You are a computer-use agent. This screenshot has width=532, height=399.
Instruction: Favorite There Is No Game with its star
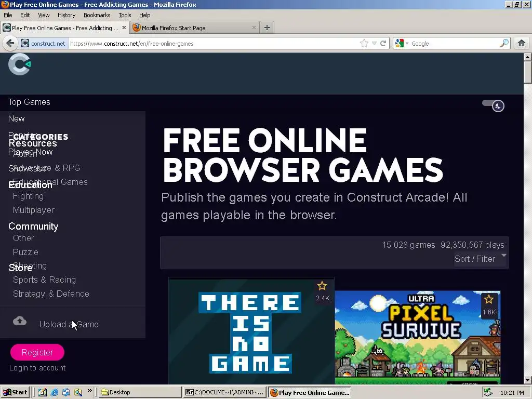tap(322, 286)
